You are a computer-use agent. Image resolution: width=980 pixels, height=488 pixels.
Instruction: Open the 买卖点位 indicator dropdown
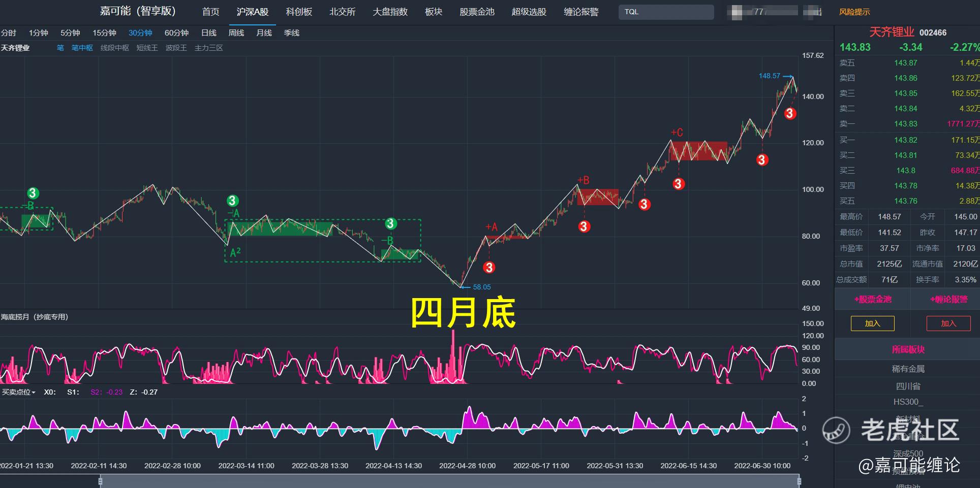[x=19, y=392]
